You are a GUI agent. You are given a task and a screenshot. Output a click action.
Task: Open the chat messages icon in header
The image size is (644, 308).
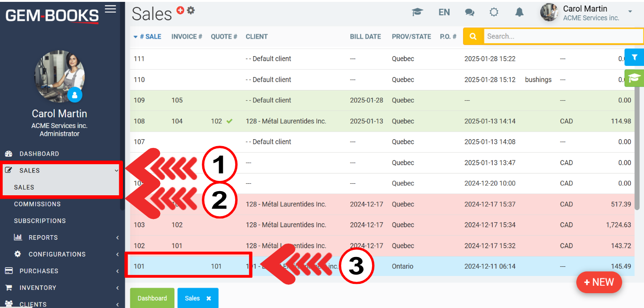pyautogui.click(x=470, y=13)
